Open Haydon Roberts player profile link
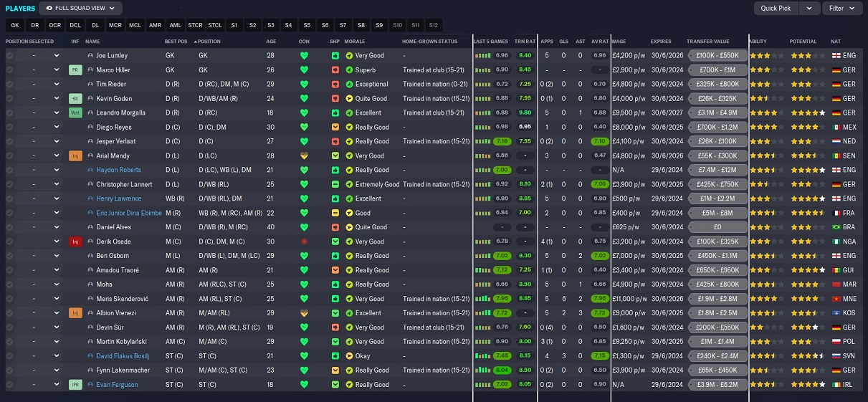The height and width of the screenshot is (402, 868). tap(118, 170)
